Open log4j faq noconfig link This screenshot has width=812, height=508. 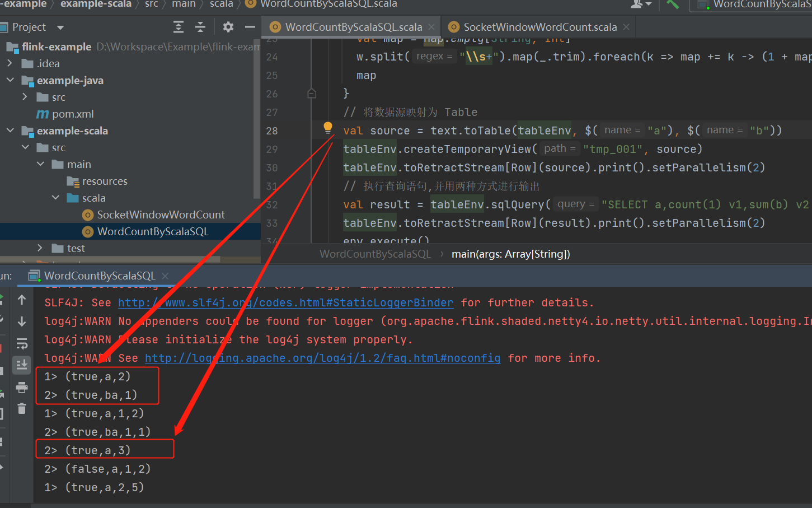[x=322, y=358]
